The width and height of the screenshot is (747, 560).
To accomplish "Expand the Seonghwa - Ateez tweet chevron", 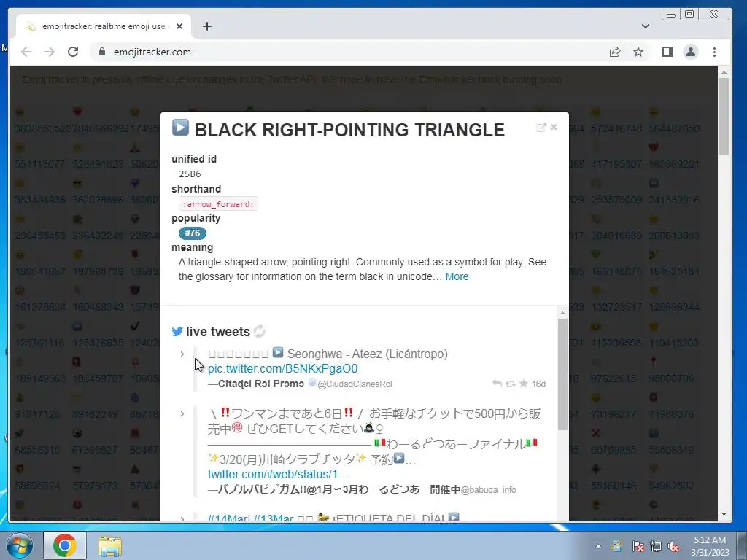I will point(182,354).
